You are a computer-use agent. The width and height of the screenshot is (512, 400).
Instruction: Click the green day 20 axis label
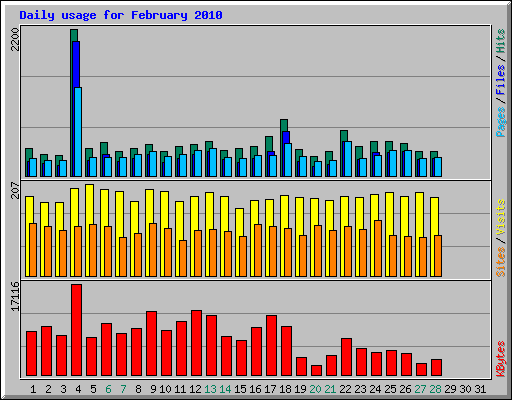point(315,389)
